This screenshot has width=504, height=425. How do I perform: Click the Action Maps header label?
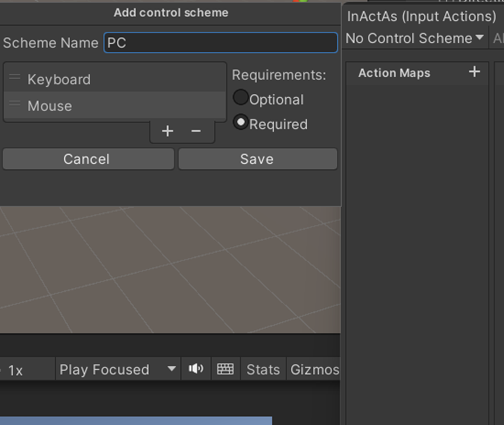click(394, 73)
